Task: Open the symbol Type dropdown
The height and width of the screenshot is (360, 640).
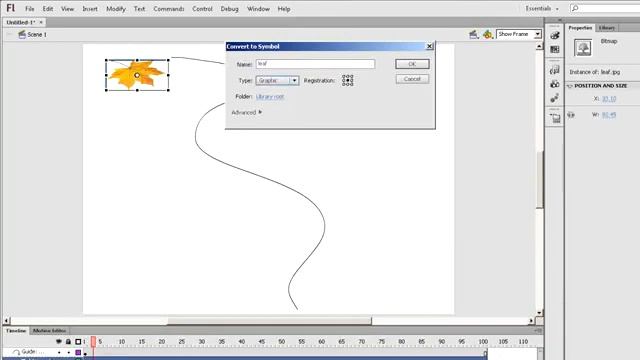Action: [277, 80]
